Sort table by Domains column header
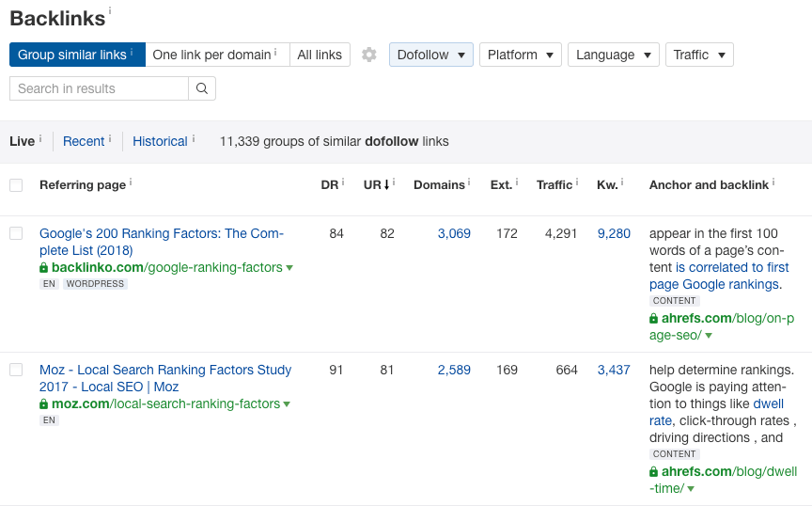The image size is (812, 506). point(439,185)
